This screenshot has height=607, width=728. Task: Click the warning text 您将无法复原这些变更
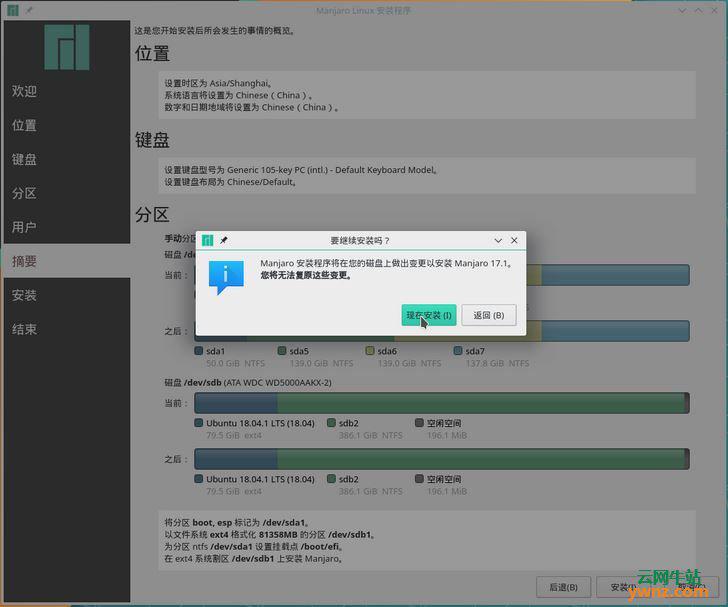click(306, 275)
